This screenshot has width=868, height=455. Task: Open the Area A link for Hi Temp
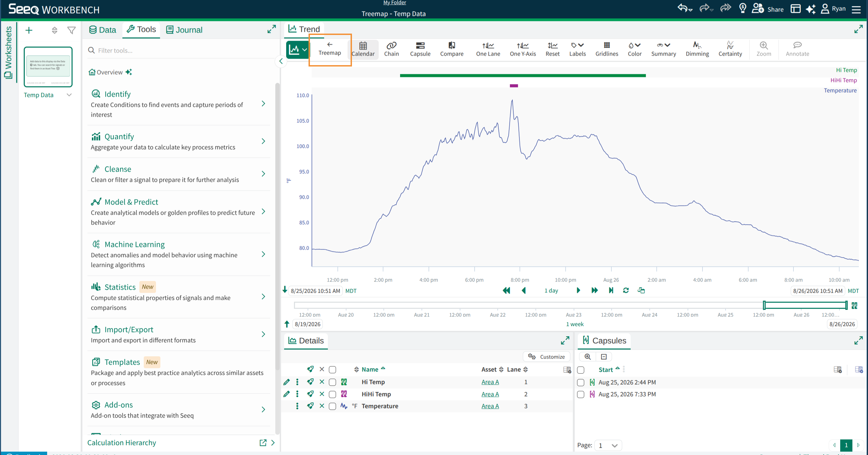click(490, 382)
